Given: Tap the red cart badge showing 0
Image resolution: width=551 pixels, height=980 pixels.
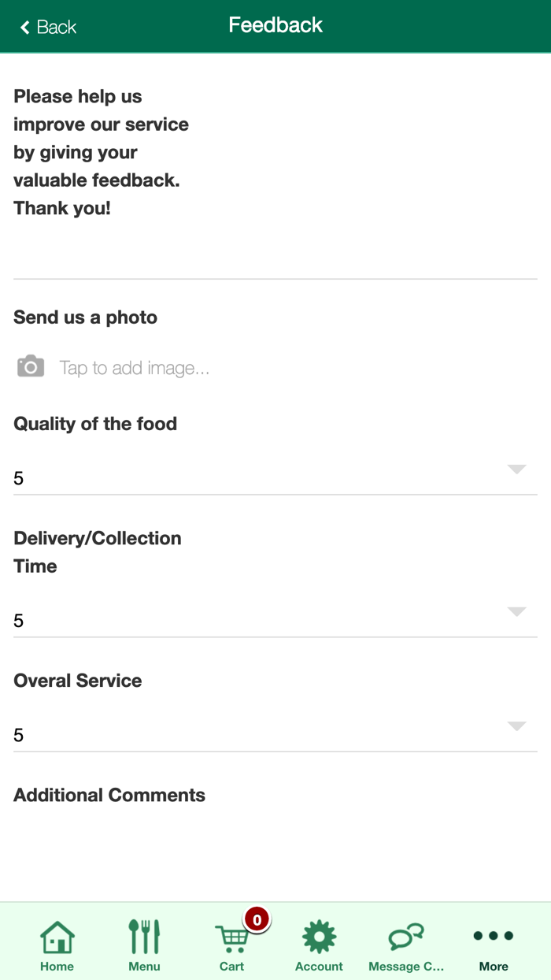Looking at the screenshot, I should click(x=257, y=919).
